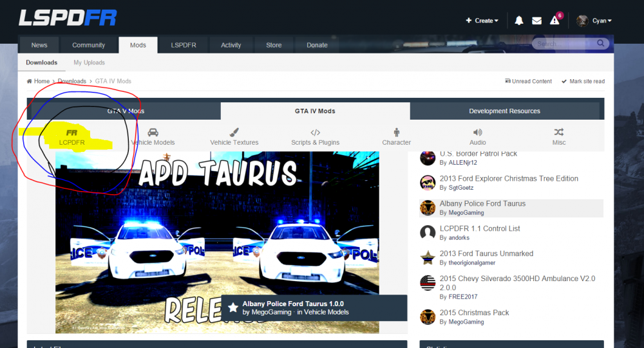644x348 pixels.
Task: Select the Scripts & Plugins code icon
Action: tap(315, 133)
